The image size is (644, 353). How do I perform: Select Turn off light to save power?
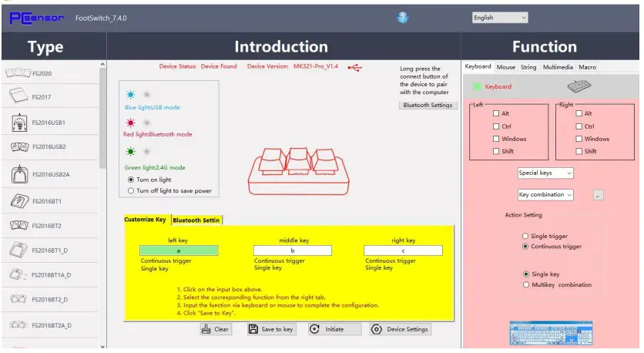click(131, 190)
